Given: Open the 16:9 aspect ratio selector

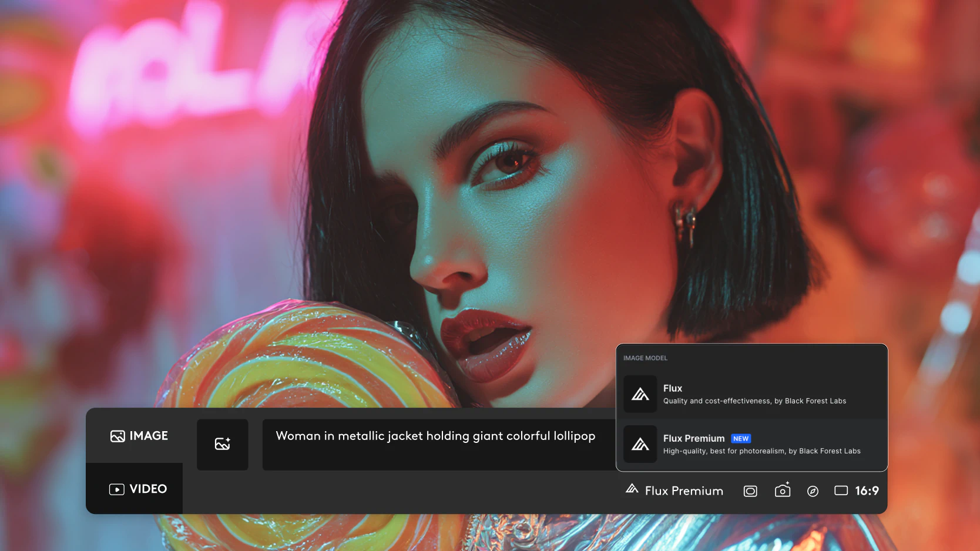Looking at the screenshot, I should tap(857, 490).
